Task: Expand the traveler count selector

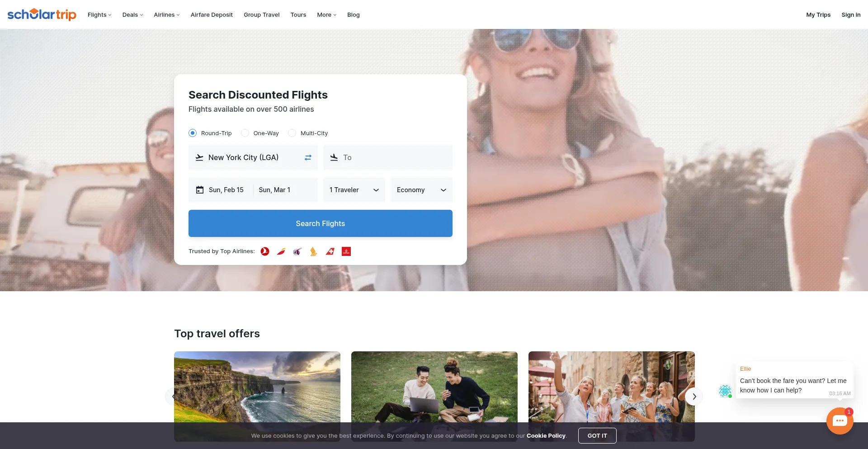Action: click(354, 190)
